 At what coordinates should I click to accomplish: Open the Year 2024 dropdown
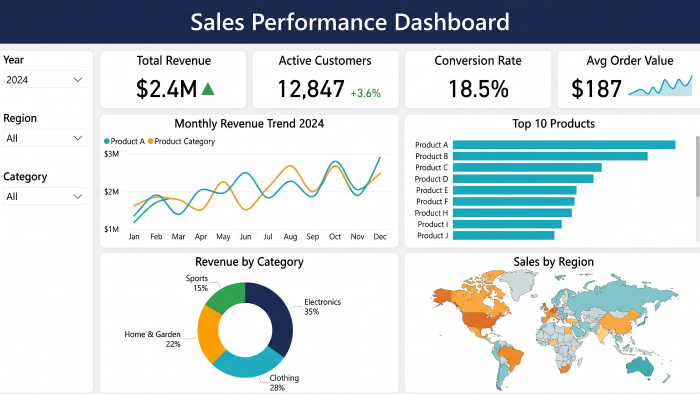(x=45, y=79)
